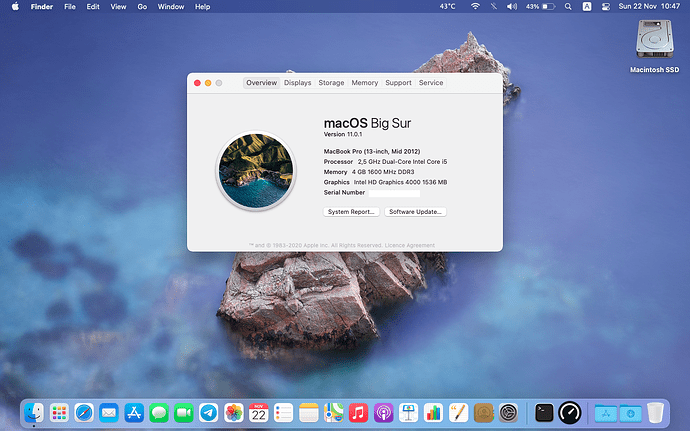Open the Finder menu

click(x=42, y=7)
